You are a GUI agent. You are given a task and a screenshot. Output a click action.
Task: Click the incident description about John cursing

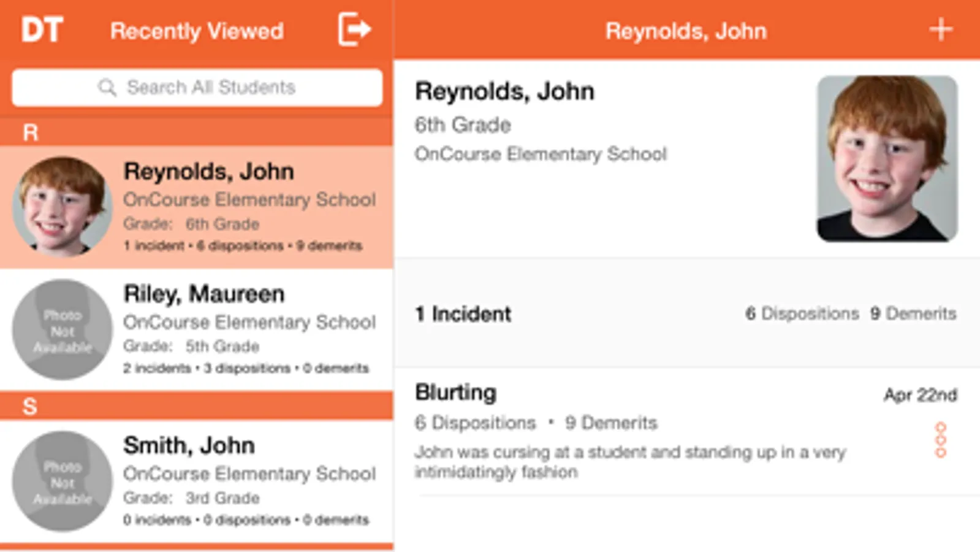630,462
